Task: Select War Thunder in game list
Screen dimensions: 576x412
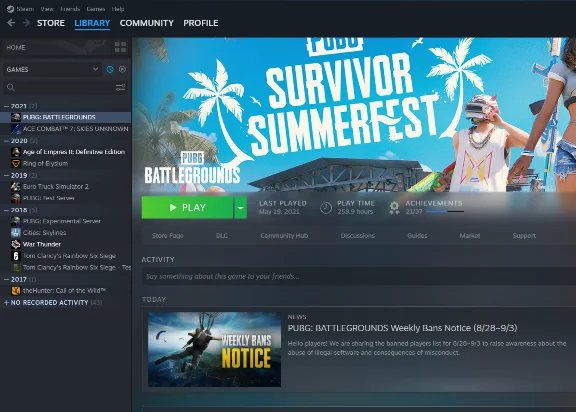Action: point(65,244)
